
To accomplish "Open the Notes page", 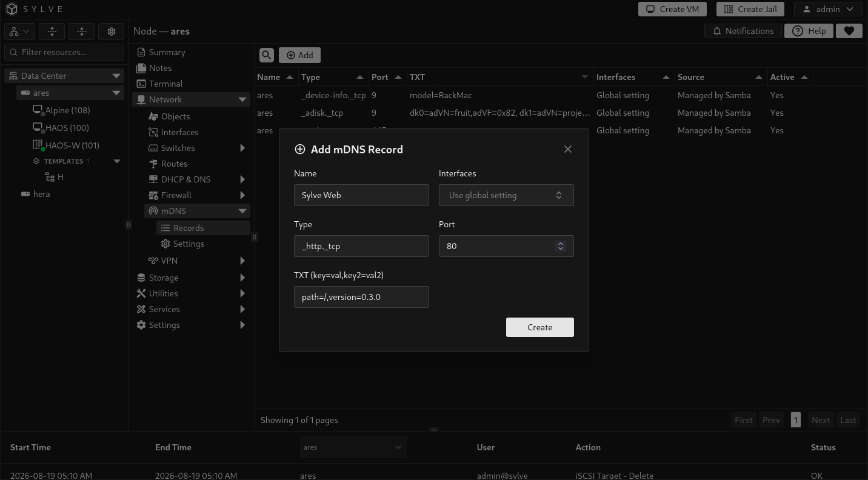I will [160, 68].
